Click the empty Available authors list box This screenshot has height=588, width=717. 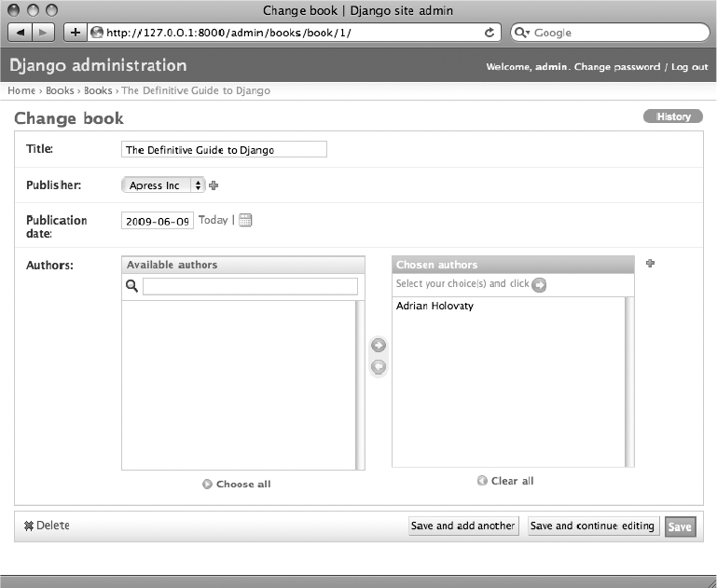point(239,385)
